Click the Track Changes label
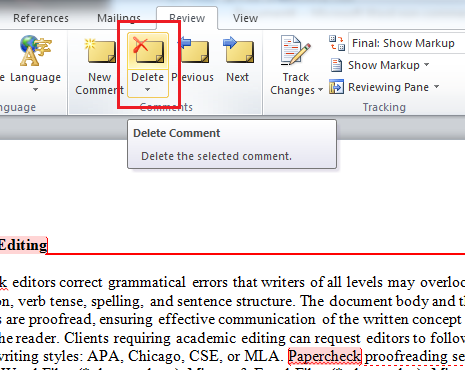Image resolution: width=465 pixels, height=370 pixels. pyautogui.click(x=293, y=84)
